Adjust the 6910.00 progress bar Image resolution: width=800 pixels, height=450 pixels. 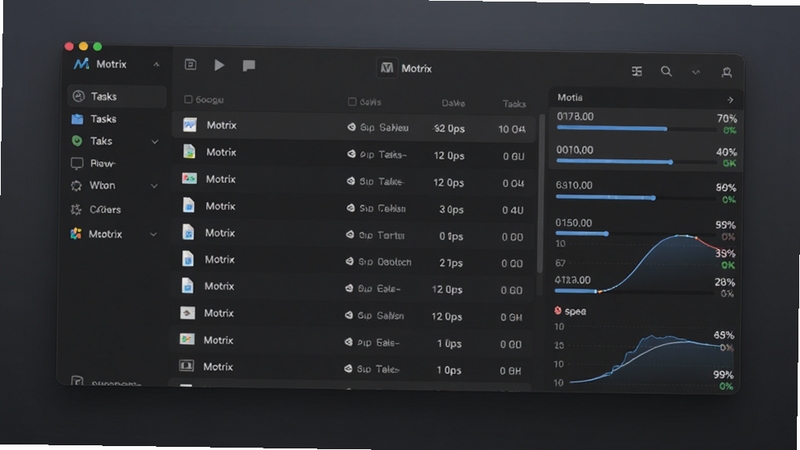[635, 197]
